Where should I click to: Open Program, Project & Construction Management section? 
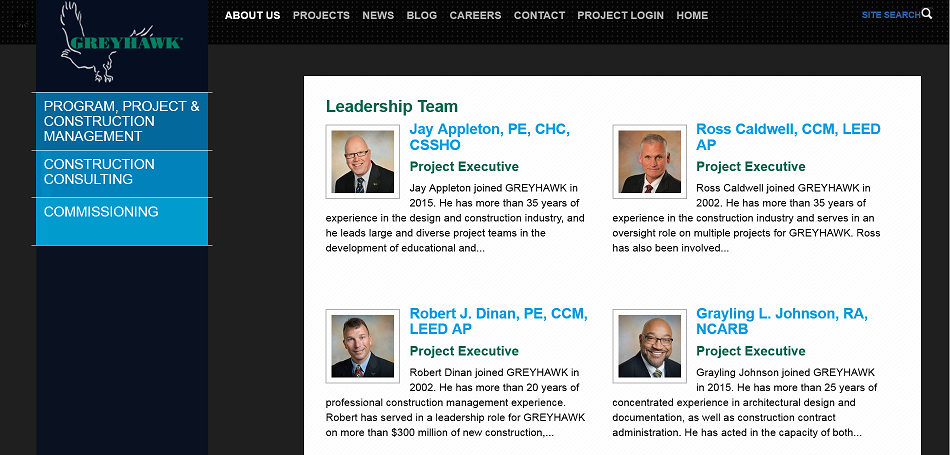click(x=122, y=121)
